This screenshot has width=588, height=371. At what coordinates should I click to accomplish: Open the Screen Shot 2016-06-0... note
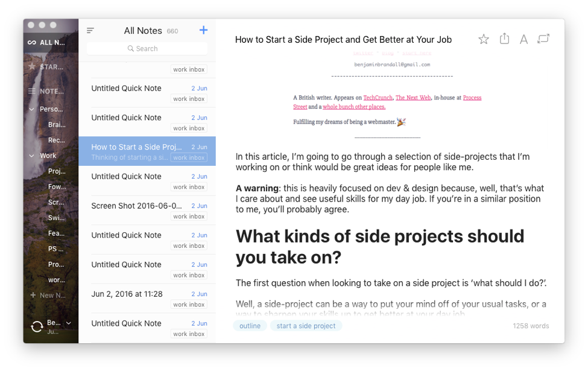(x=147, y=210)
